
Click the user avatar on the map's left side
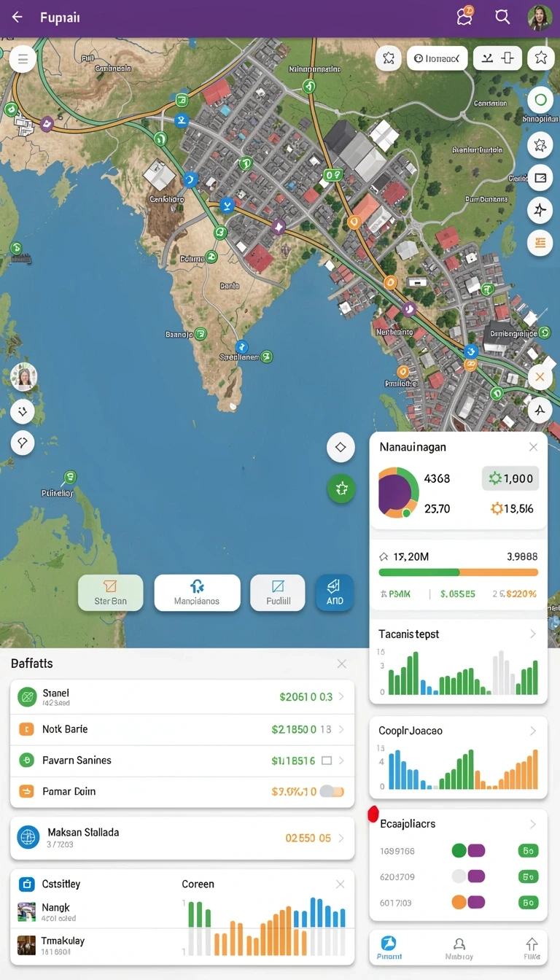tap(23, 377)
